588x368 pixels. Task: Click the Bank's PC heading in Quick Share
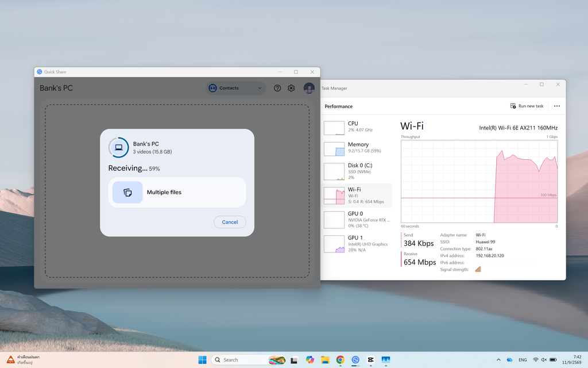[56, 88]
